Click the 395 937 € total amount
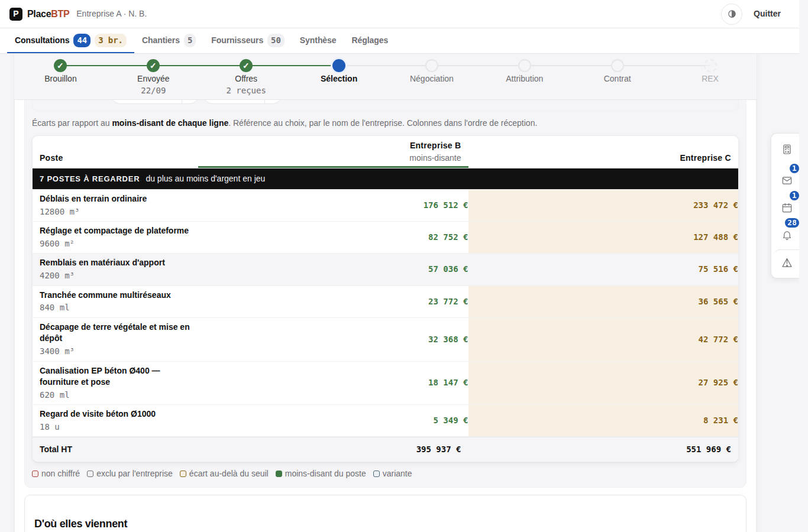The image size is (808, 532). (x=438, y=449)
